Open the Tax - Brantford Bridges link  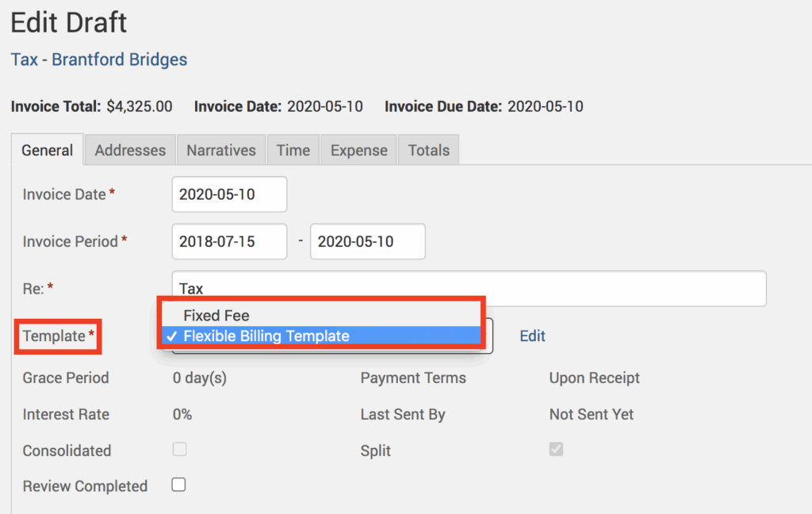(99, 59)
